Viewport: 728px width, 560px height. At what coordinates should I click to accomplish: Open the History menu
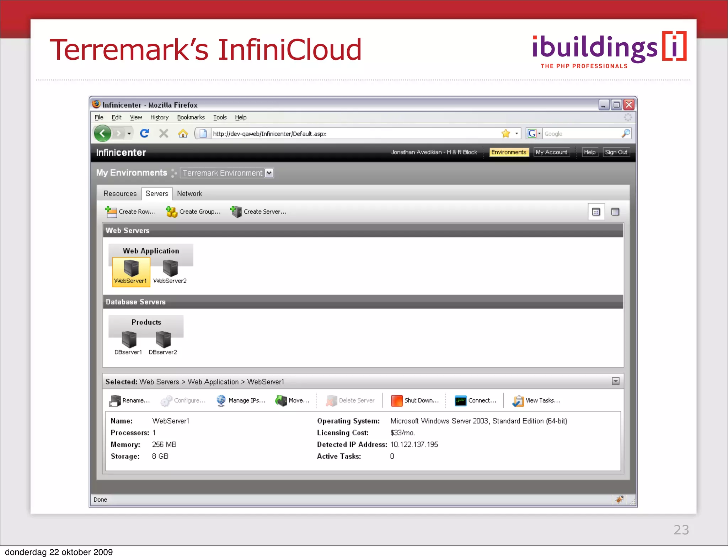coord(159,117)
